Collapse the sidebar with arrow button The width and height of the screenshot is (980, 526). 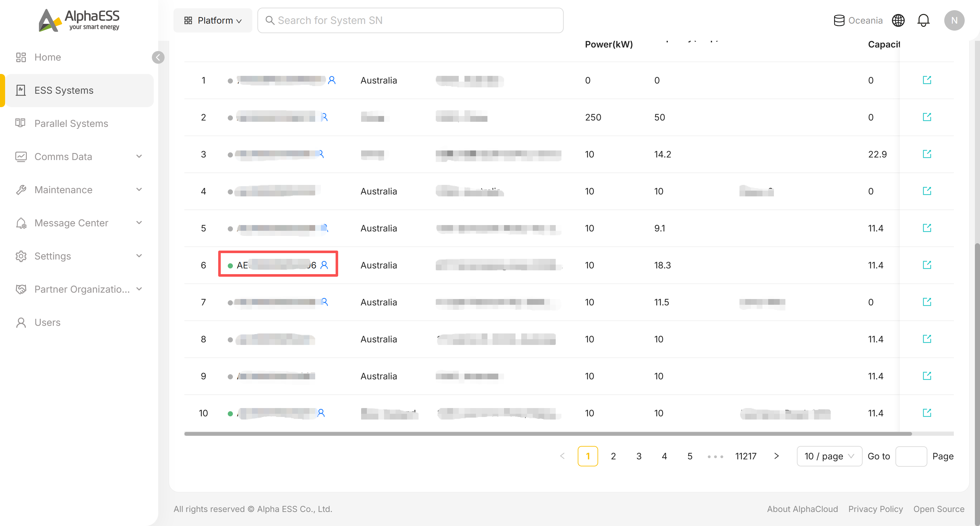(x=158, y=57)
